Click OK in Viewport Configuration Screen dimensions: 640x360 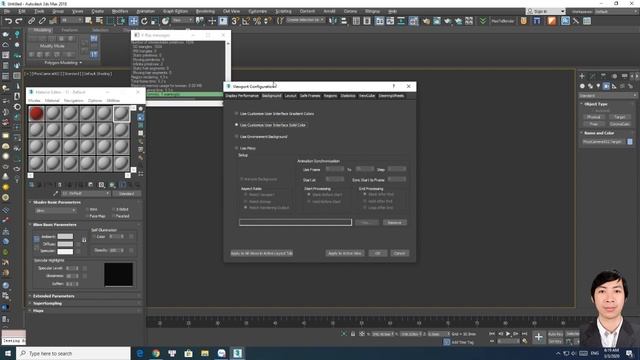click(378, 253)
